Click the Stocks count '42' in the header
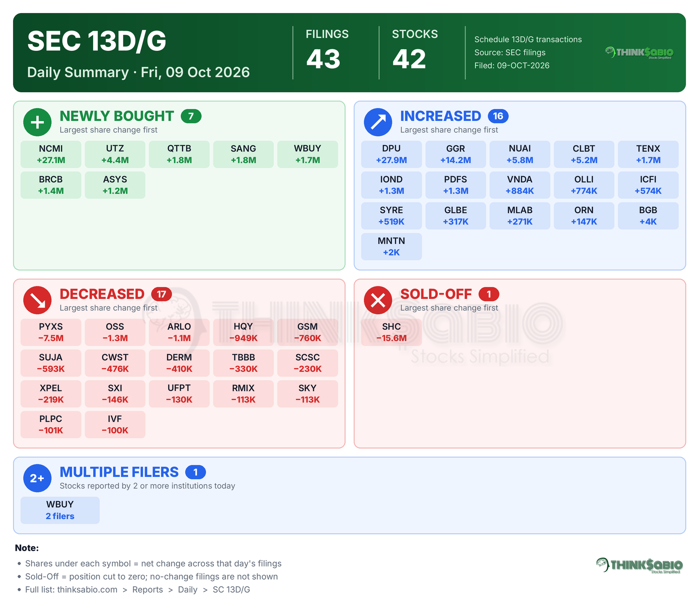 point(409,59)
